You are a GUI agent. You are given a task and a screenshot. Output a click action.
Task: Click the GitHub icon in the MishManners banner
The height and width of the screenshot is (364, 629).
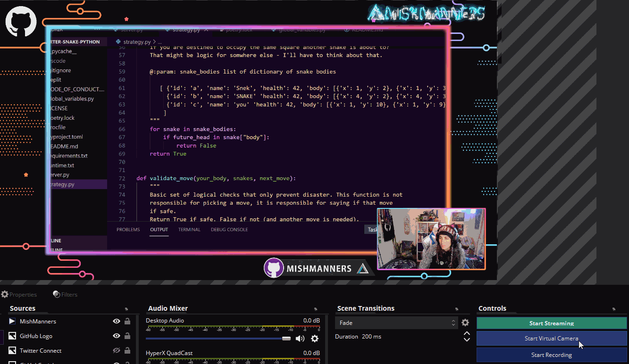coord(273,268)
